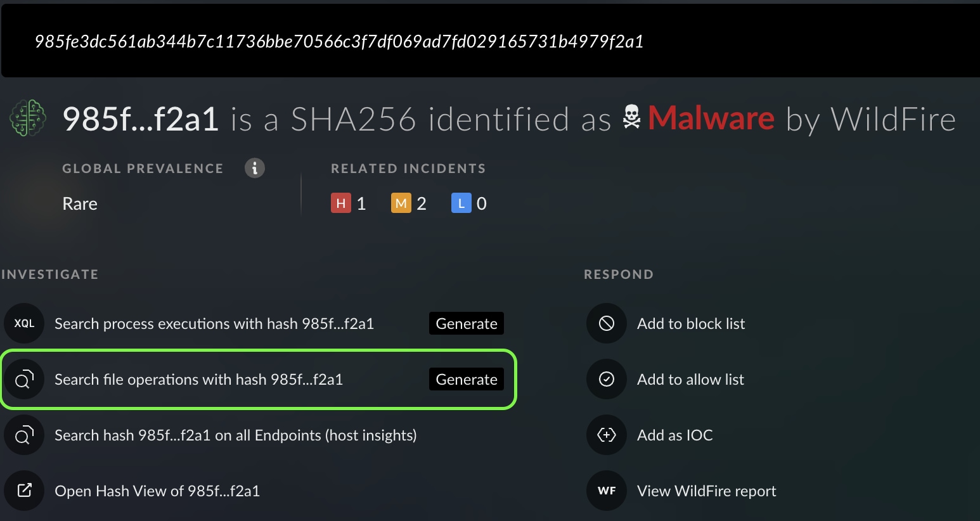
Task: Open Search hash on all Endpoints
Action: click(235, 435)
